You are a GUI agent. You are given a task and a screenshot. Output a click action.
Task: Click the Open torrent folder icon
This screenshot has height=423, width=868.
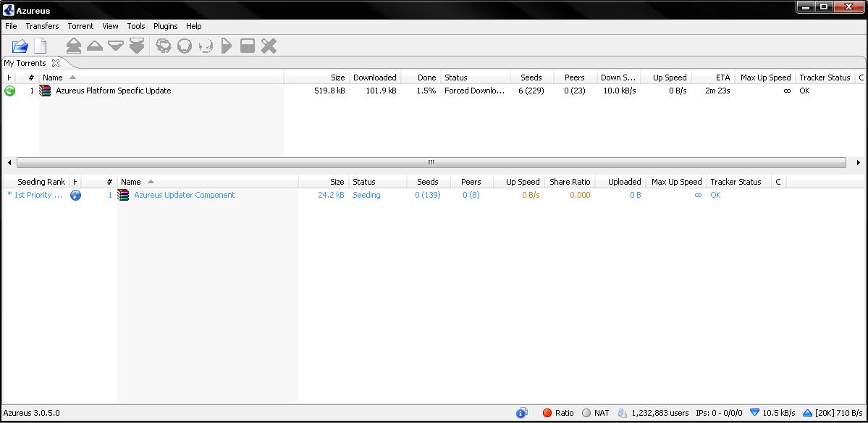click(20, 46)
